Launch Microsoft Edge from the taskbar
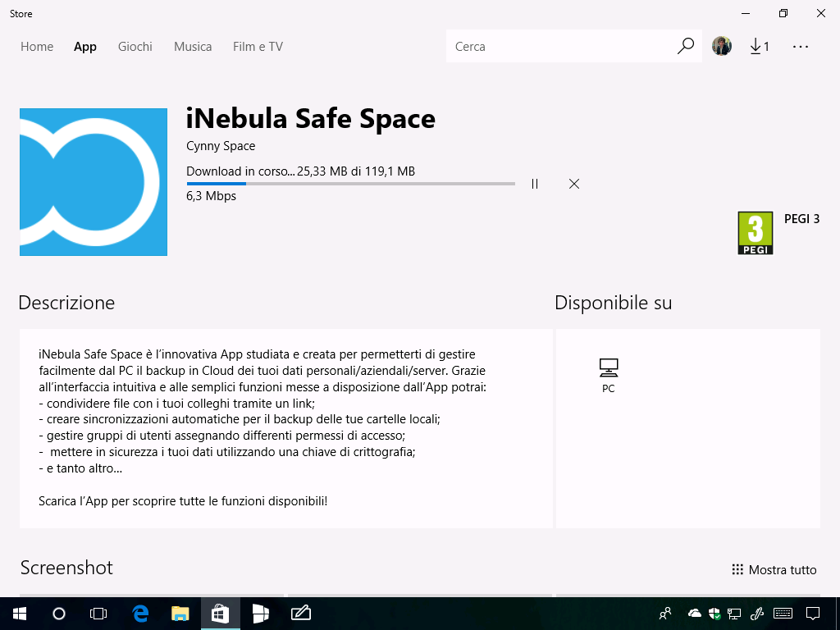This screenshot has width=840, height=630. pos(140,614)
